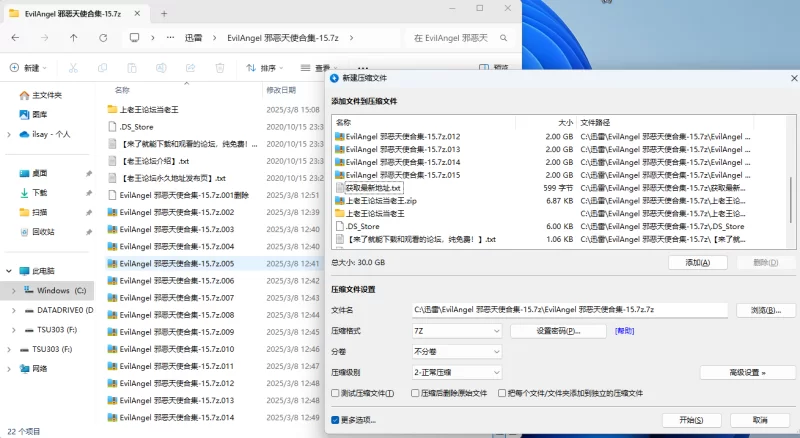The width and height of the screenshot is (800, 438).
Task: Close the current Explorer tab
Action: click(x=137, y=14)
